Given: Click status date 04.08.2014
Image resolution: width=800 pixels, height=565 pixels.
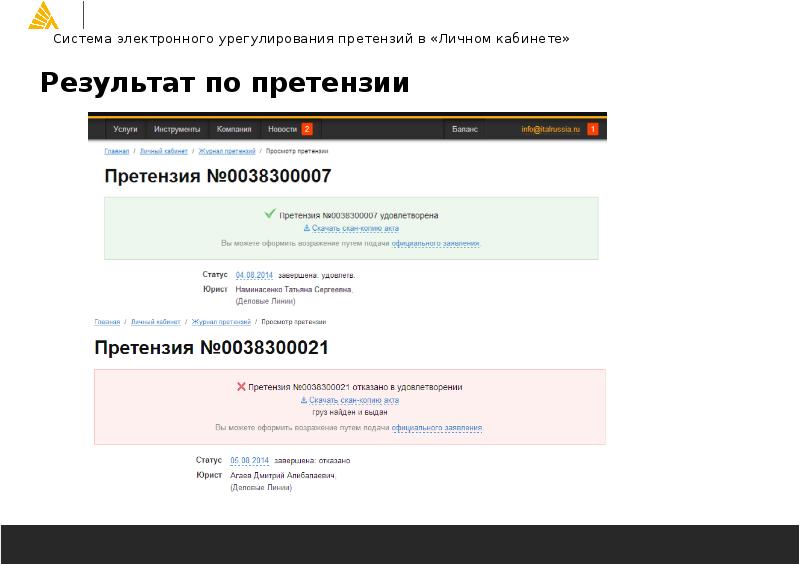Looking at the screenshot, I should pyautogui.click(x=253, y=275).
